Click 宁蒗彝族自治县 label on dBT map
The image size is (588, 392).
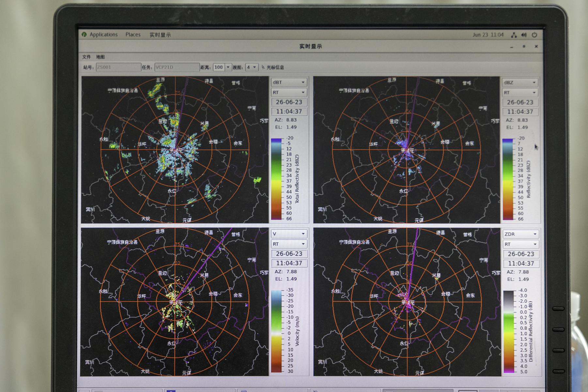(x=123, y=90)
